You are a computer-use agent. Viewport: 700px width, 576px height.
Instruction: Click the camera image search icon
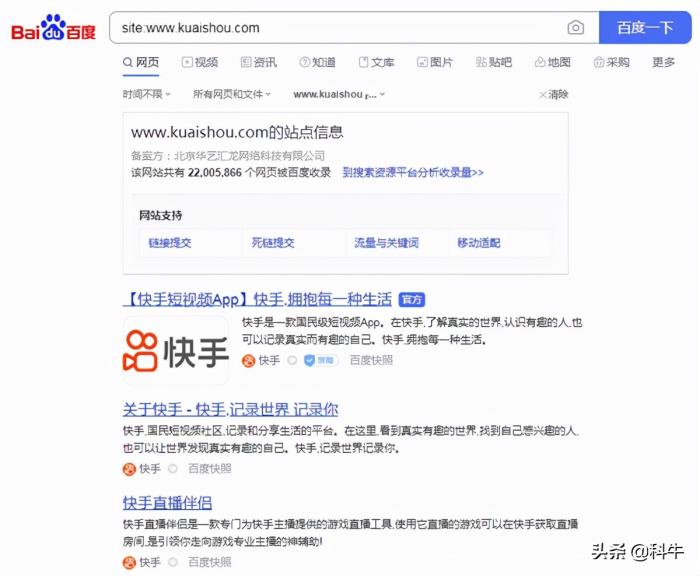point(576,28)
